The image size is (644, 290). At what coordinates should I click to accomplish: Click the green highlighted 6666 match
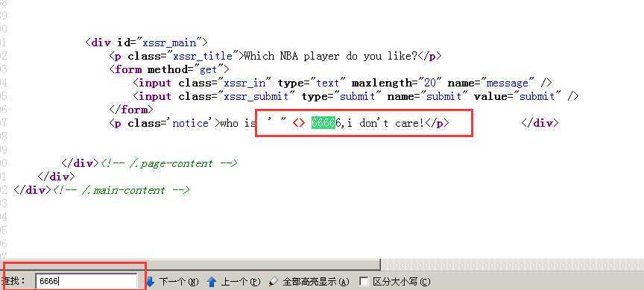[x=323, y=123]
